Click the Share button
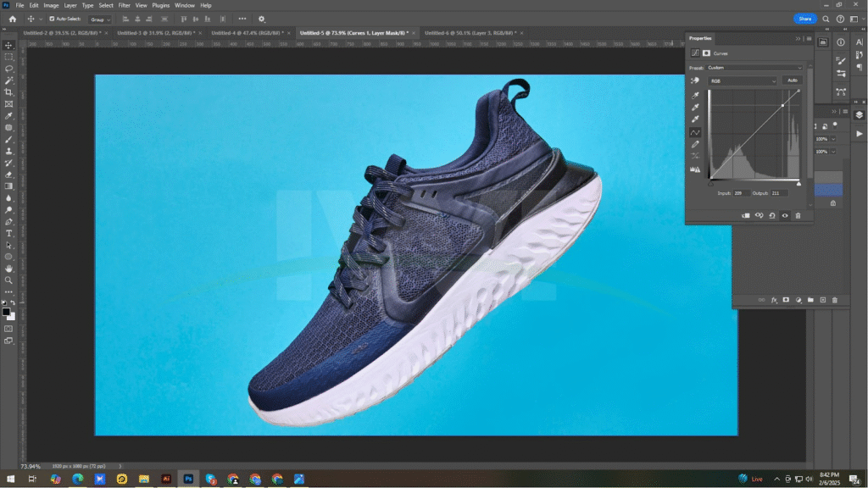 coord(805,19)
